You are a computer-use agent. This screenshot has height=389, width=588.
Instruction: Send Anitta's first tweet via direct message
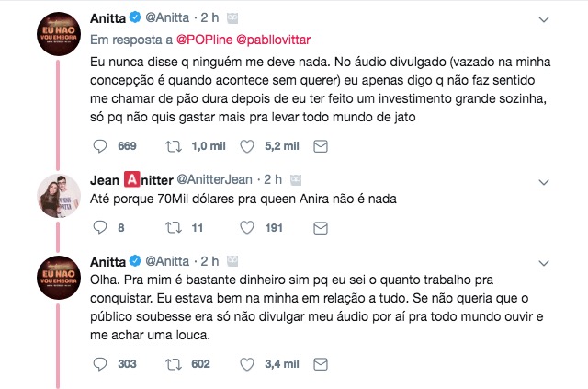click(321, 146)
